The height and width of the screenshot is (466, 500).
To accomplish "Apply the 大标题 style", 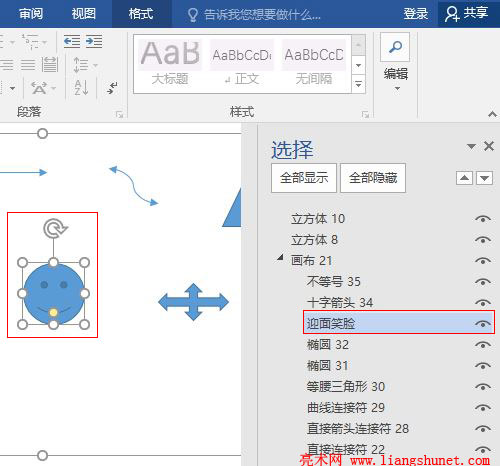I will [170, 63].
